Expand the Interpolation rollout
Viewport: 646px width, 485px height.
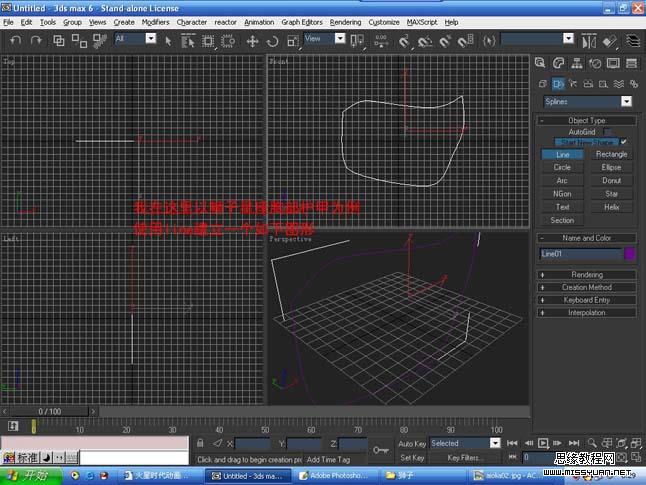point(587,313)
